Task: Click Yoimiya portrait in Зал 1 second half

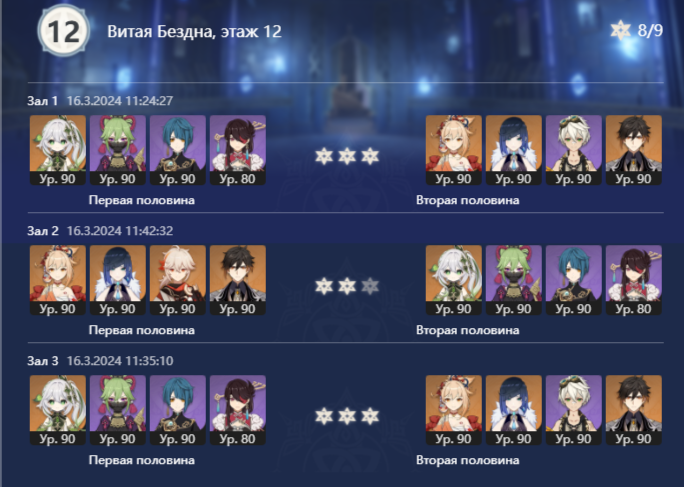Action: tap(454, 150)
